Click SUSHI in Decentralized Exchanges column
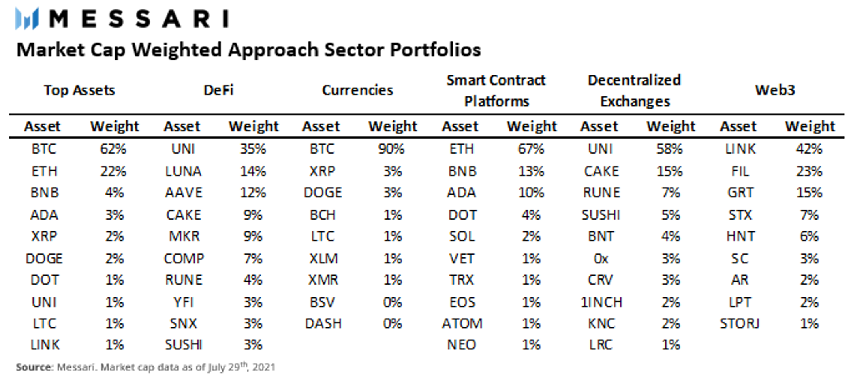868x383 pixels. (601, 215)
